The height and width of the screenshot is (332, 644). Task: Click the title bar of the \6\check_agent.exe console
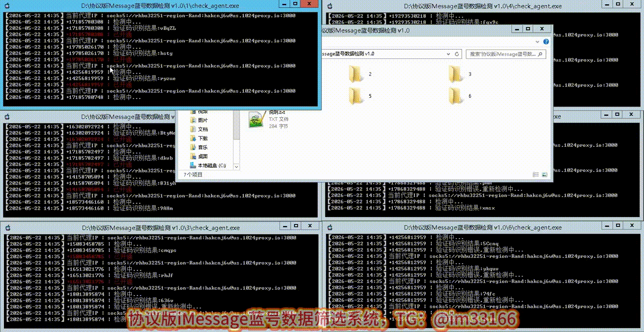click(x=482, y=228)
